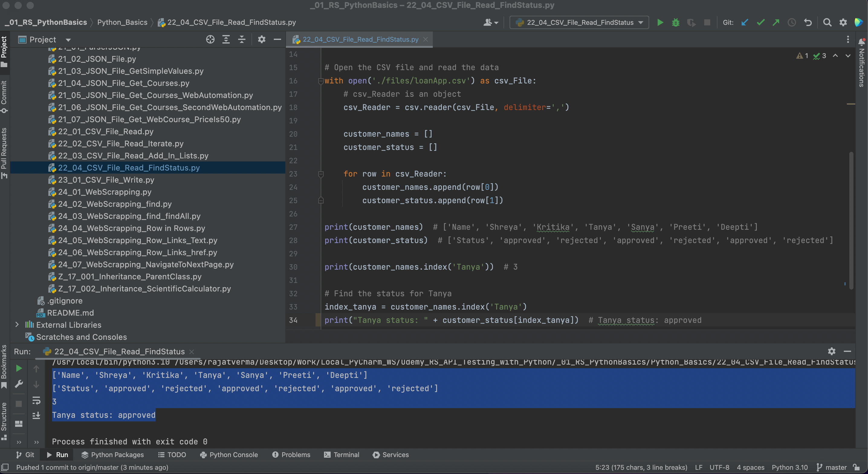
Task: Click the LF line separator widget
Action: click(698, 467)
